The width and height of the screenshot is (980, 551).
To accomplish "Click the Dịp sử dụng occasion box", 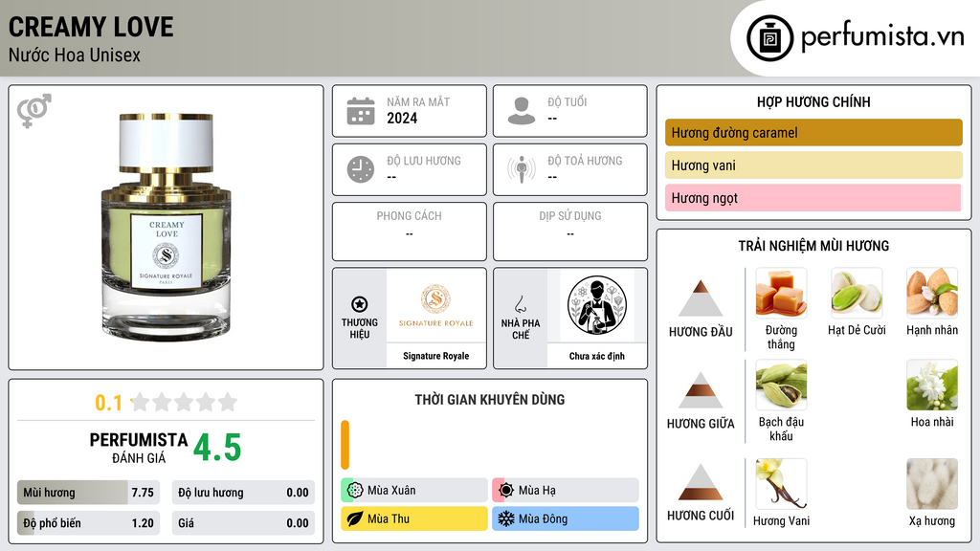I will 570,231.
